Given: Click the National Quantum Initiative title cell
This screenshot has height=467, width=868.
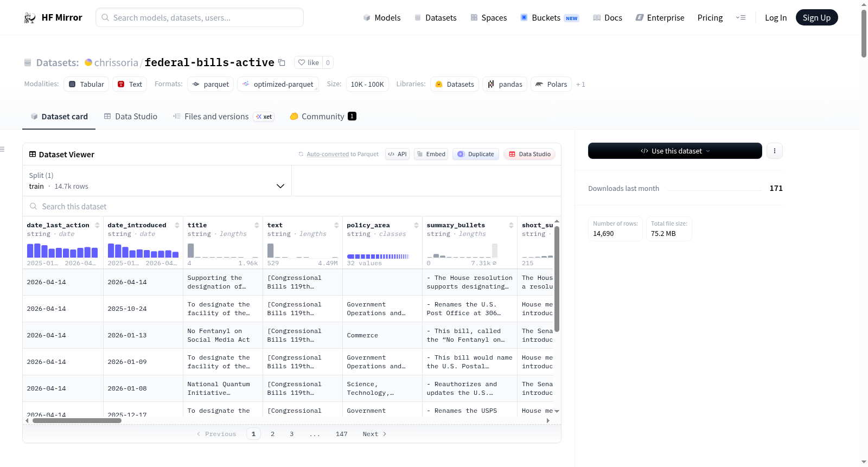Looking at the screenshot, I should pos(222,388).
